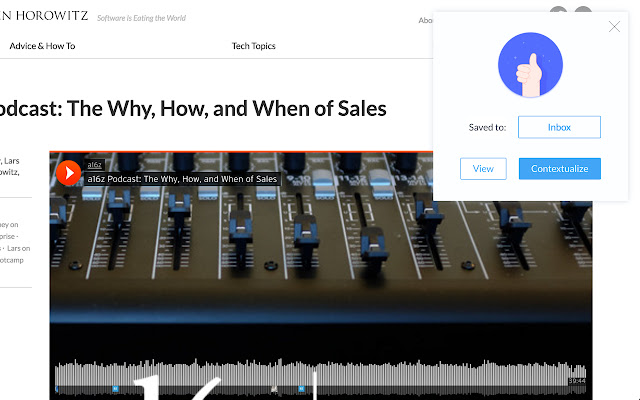
Task: Seek in the audio waveform
Action: click(x=320, y=372)
